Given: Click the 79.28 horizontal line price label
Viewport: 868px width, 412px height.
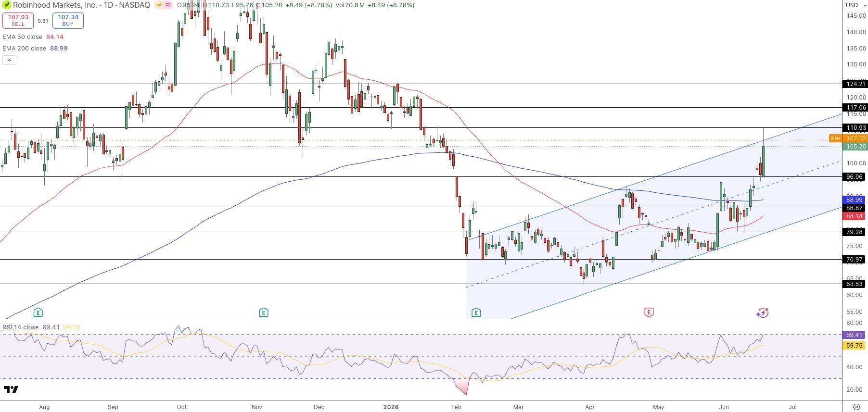Looking at the screenshot, I should point(855,232).
